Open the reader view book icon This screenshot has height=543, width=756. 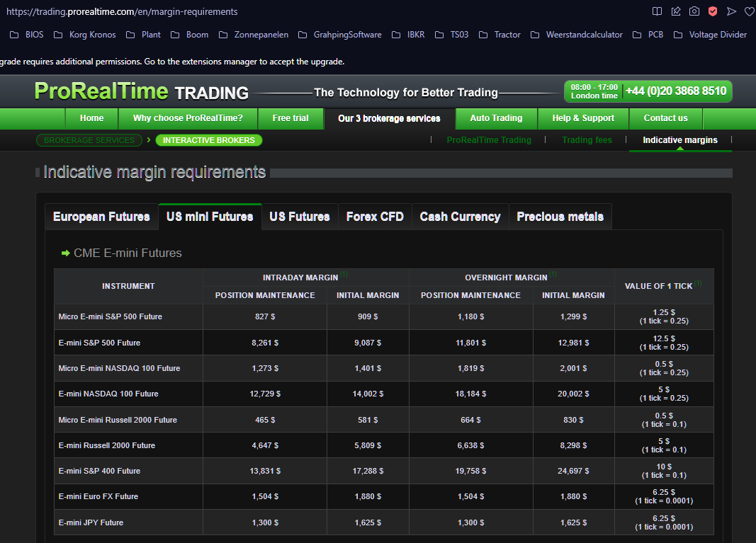658,11
